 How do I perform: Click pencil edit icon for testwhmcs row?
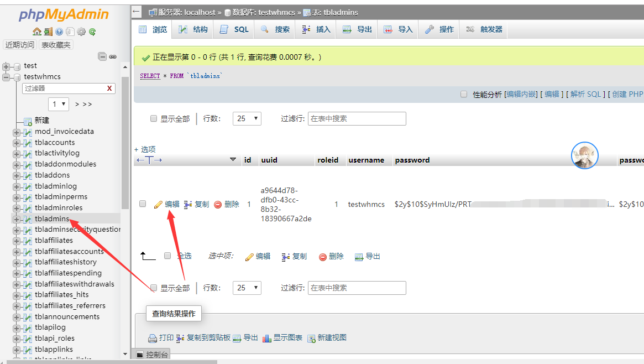pyautogui.click(x=158, y=205)
